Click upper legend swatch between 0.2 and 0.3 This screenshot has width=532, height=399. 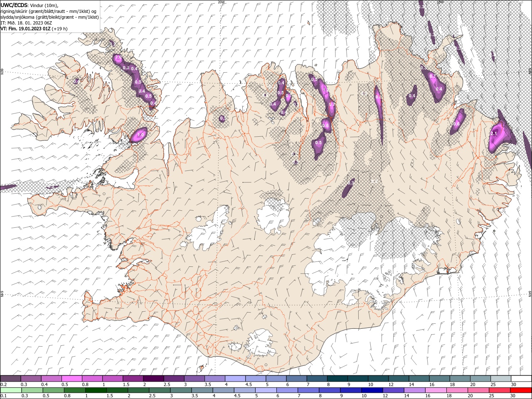click(10, 378)
